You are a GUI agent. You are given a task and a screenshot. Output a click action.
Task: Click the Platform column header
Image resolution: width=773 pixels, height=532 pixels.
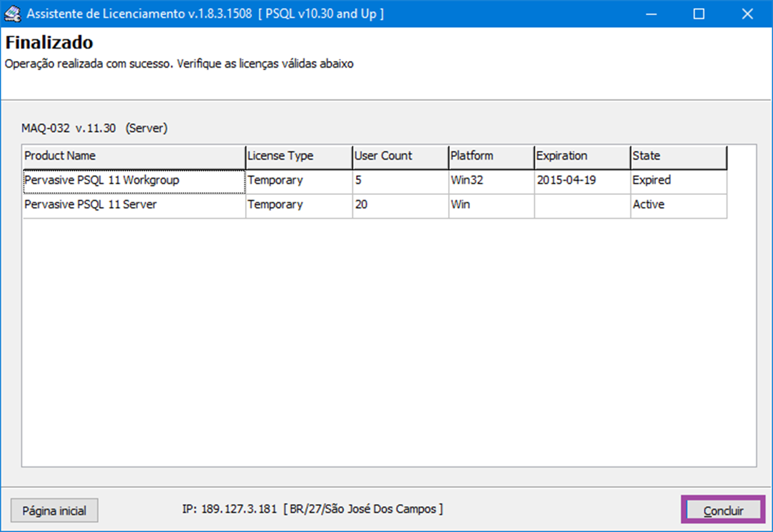tap(491, 157)
